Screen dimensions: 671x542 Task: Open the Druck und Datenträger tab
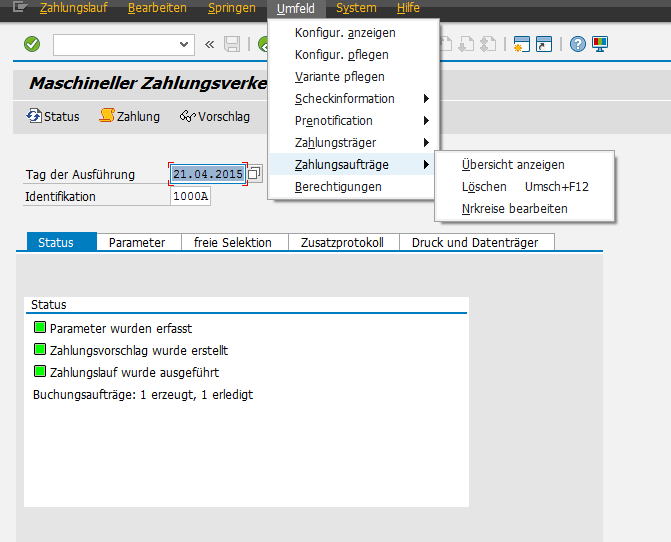pyautogui.click(x=476, y=242)
